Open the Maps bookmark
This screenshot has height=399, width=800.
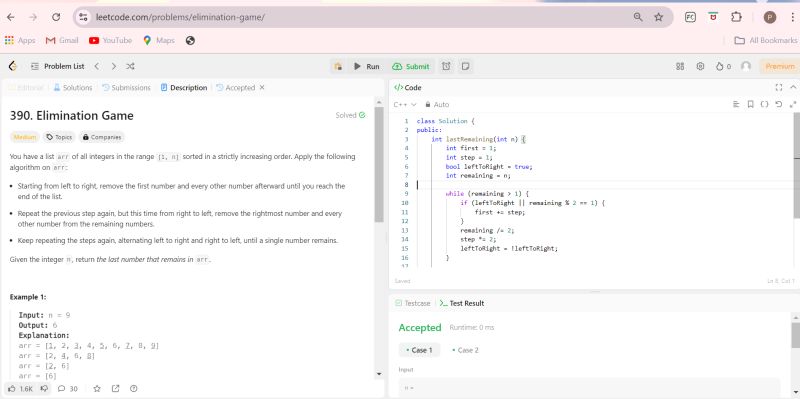(159, 40)
